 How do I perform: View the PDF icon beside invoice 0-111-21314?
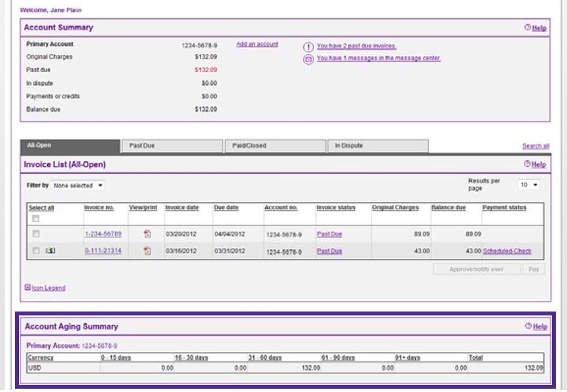147,251
